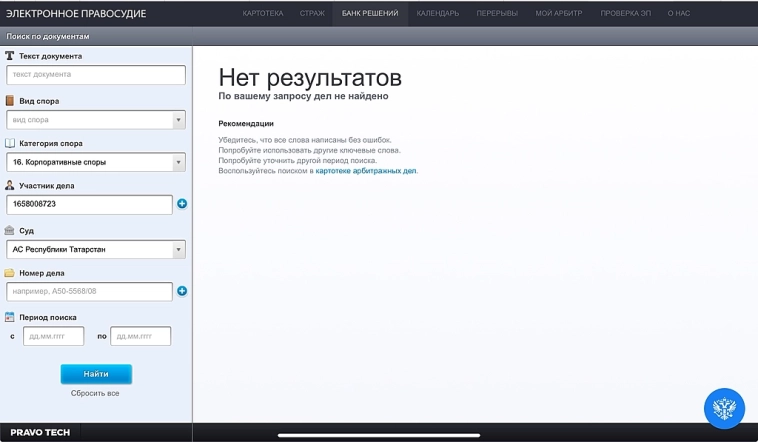Click the Номер дела input field
The height and width of the screenshot is (442, 758).
[89, 292]
